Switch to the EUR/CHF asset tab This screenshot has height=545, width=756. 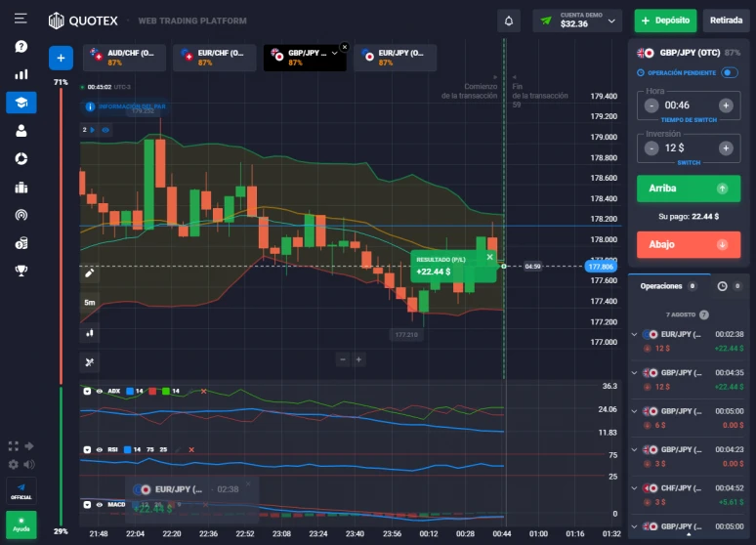[x=215, y=58]
